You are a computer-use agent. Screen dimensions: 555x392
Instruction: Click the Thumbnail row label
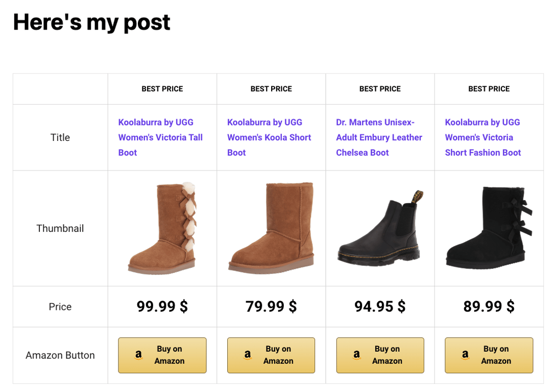[x=60, y=228]
